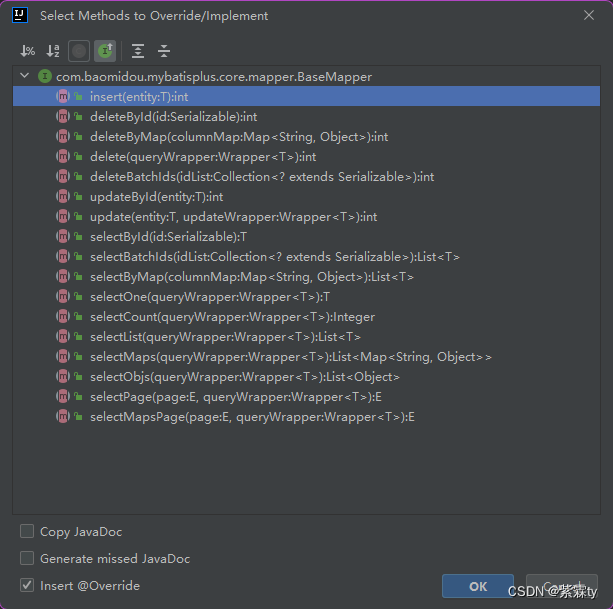Click the Expand All toolbar icon
Image resolution: width=613 pixels, height=609 pixels.
(138, 51)
